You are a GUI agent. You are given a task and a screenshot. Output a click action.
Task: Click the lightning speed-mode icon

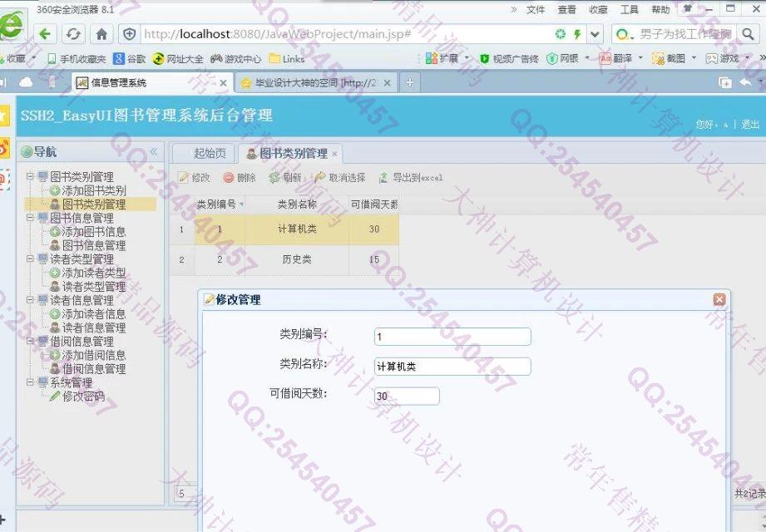tap(577, 34)
